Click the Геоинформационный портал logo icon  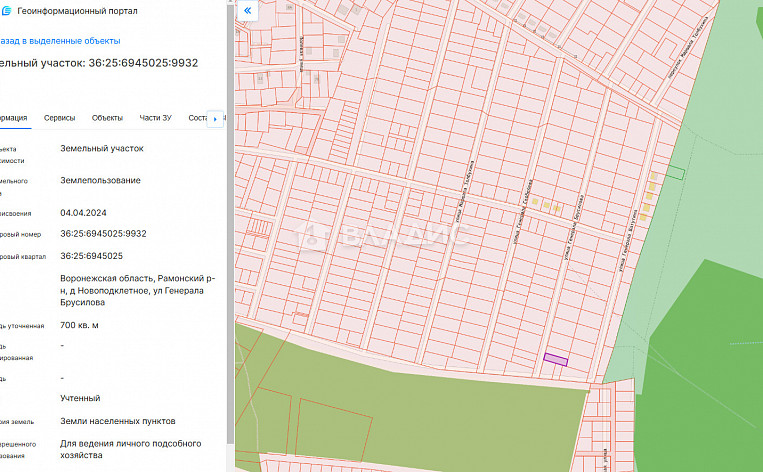6,11
